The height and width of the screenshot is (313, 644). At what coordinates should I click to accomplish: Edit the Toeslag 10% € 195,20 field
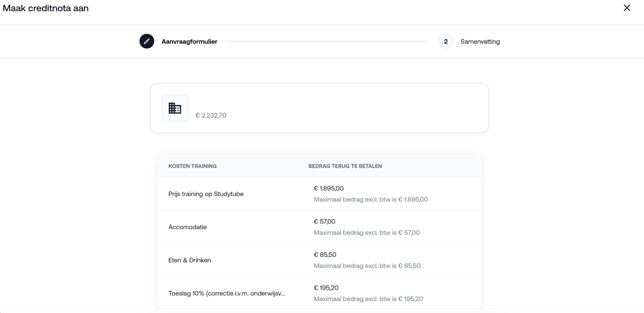click(326, 288)
